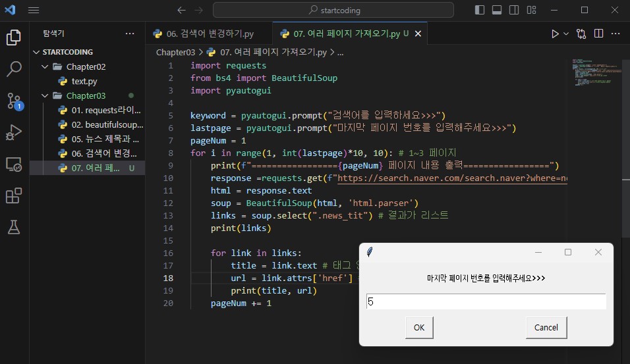Click Cancel in the prompt dialog

pos(546,328)
